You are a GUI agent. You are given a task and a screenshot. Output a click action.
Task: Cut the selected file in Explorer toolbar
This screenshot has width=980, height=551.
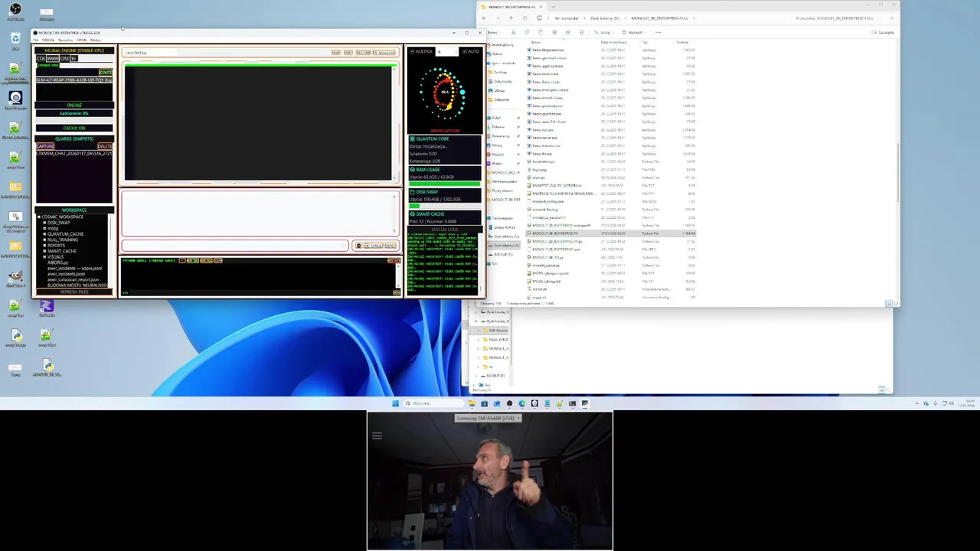pyautogui.click(x=513, y=32)
